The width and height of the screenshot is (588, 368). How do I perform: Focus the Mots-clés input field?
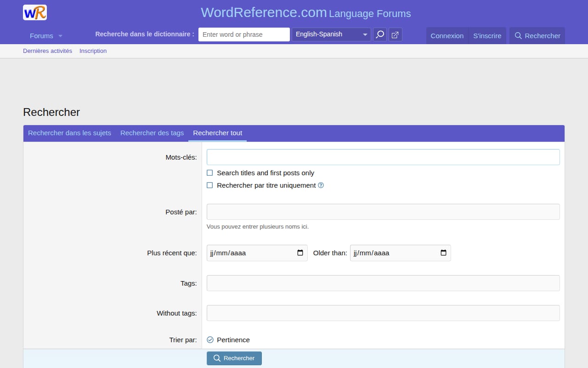click(x=383, y=157)
